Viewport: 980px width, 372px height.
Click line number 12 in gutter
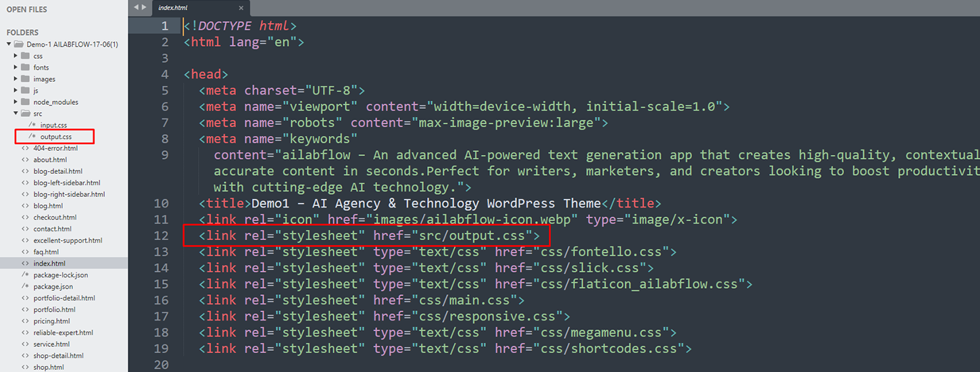coord(161,235)
